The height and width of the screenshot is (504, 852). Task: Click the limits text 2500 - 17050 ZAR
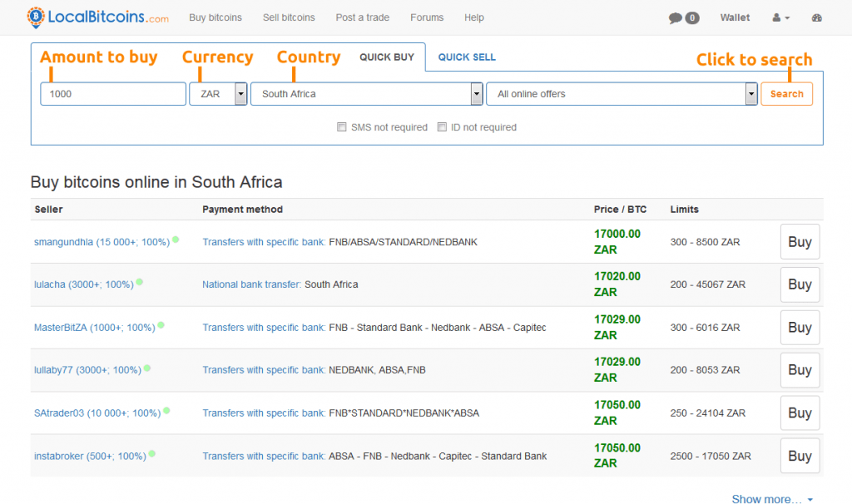(x=711, y=457)
